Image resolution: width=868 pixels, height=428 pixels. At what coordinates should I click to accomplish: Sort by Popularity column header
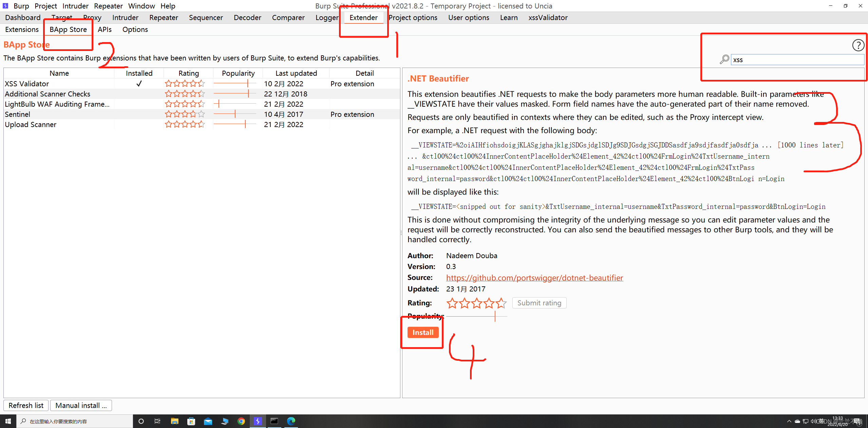[238, 73]
